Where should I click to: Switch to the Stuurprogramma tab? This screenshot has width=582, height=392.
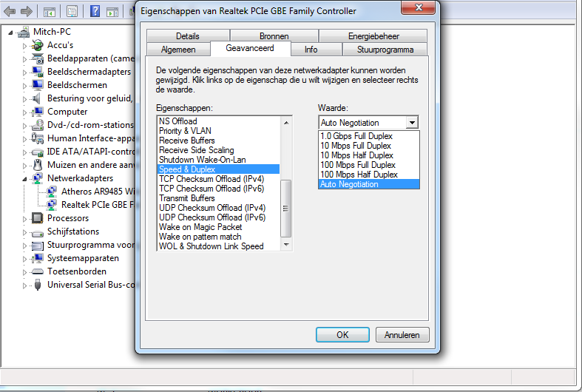tap(385, 50)
